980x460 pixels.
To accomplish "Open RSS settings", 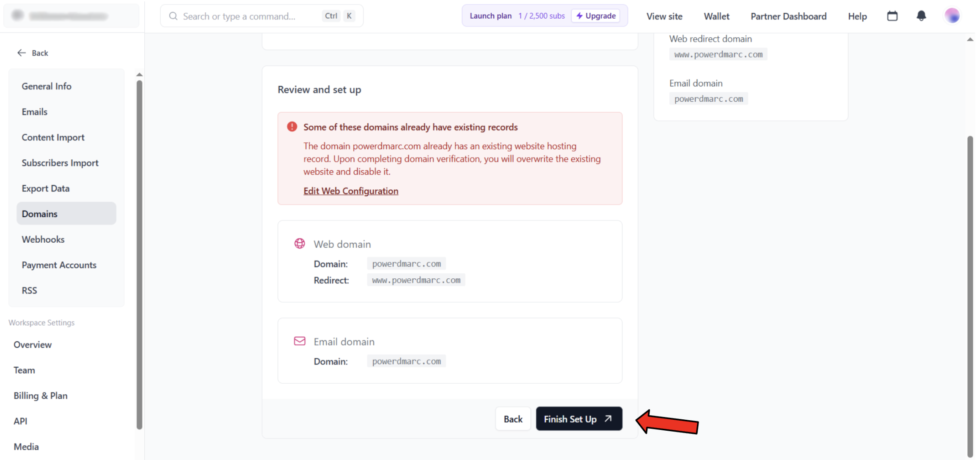I will point(66,290).
